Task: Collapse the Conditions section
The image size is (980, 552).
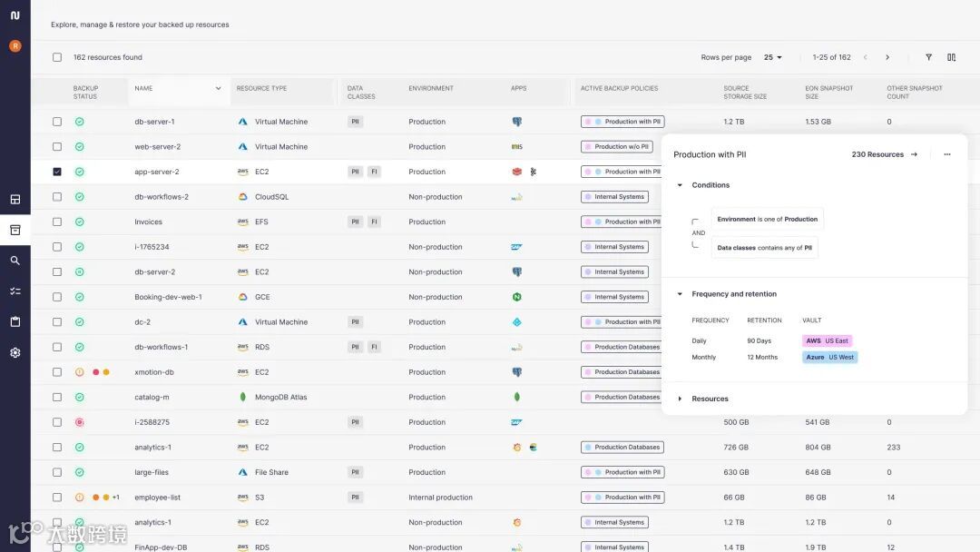Action: 680,185
